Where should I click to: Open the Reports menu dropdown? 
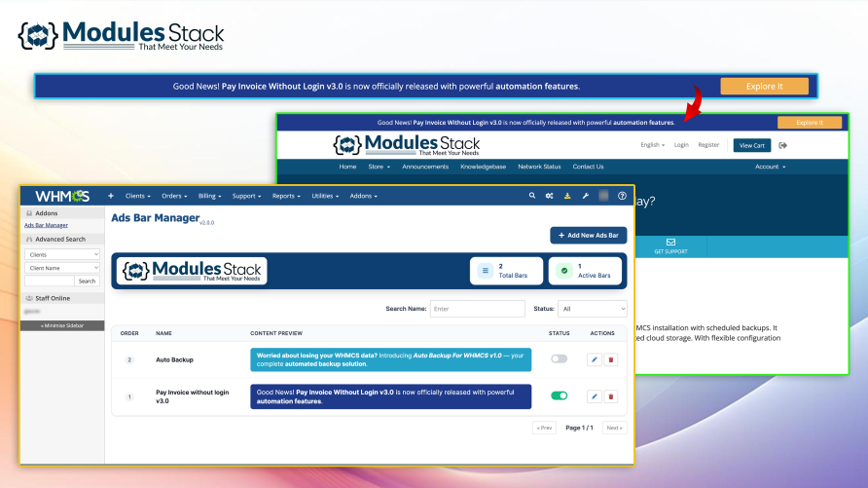(286, 196)
